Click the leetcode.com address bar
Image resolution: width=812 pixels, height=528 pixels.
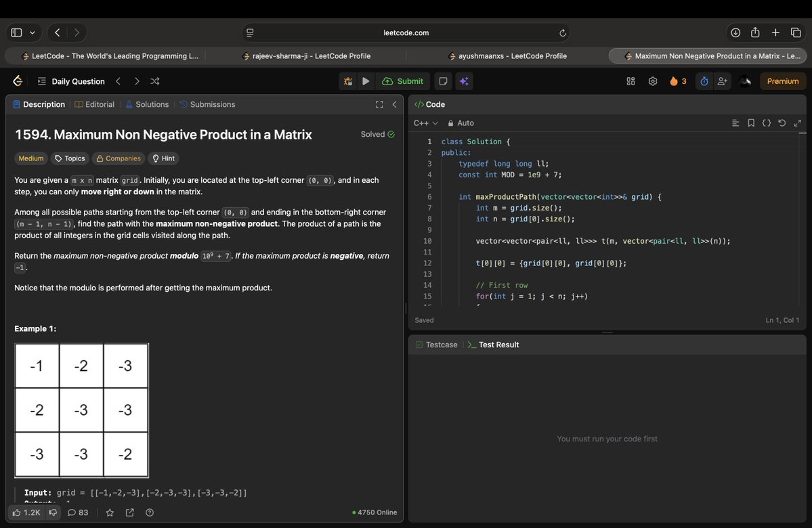click(x=406, y=32)
